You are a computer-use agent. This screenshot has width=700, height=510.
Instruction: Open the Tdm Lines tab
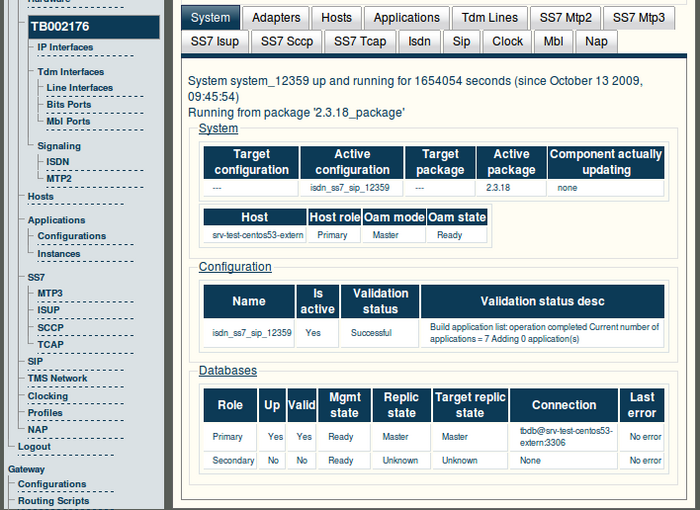tap(490, 17)
